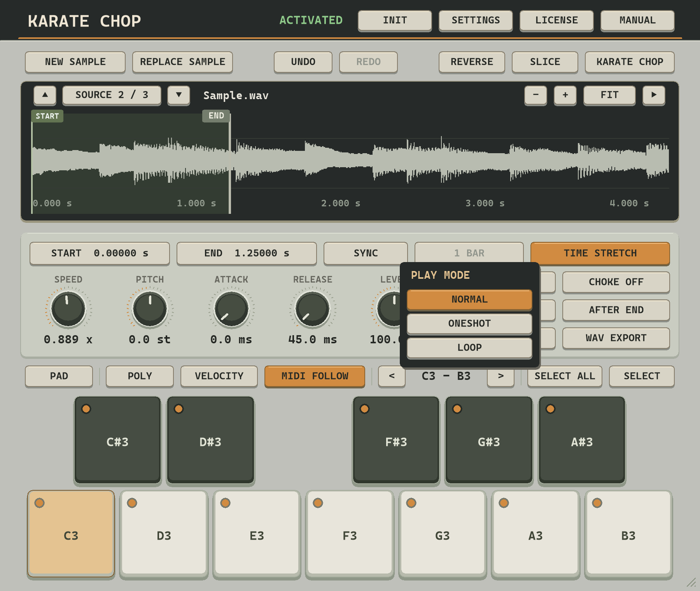This screenshot has height=591, width=700.
Task: Choose Normal in Play Mode menu
Action: [x=469, y=300]
